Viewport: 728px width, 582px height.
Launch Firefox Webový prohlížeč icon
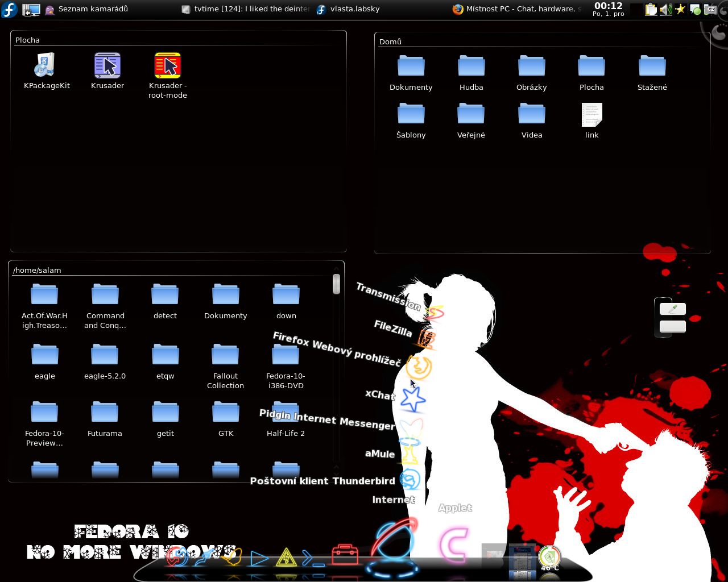pyautogui.click(x=419, y=367)
